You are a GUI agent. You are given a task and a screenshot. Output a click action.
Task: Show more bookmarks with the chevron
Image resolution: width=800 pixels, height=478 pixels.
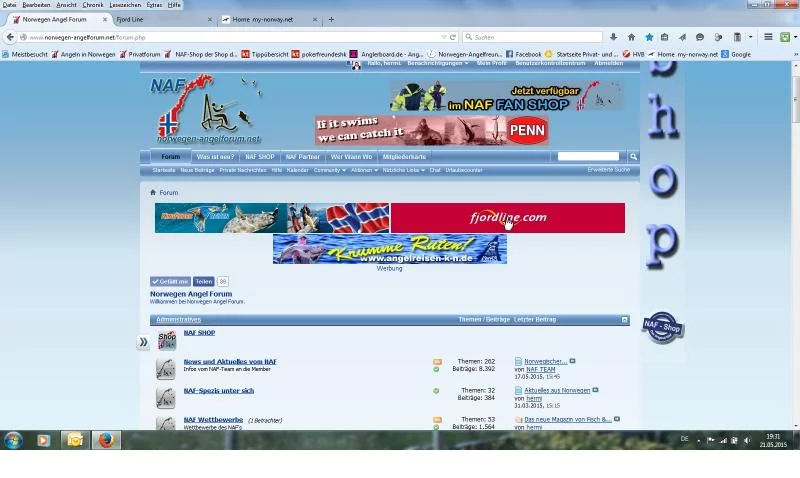point(795,54)
